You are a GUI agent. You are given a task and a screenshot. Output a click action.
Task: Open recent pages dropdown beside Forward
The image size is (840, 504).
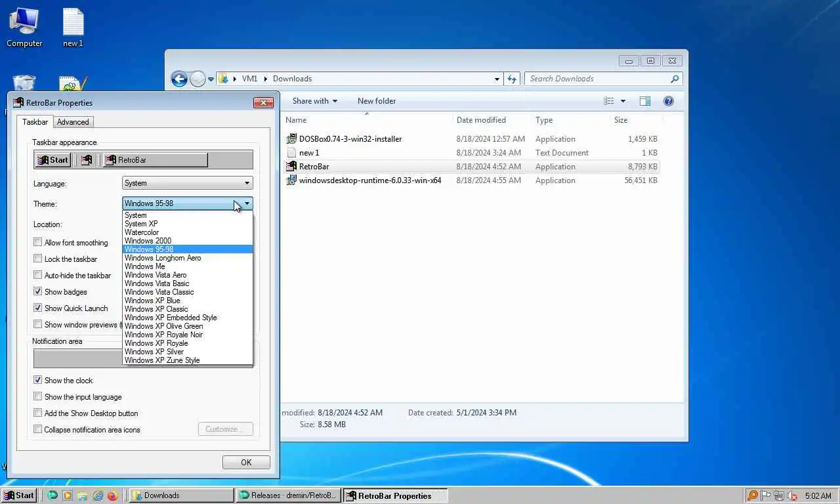pos(211,79)
